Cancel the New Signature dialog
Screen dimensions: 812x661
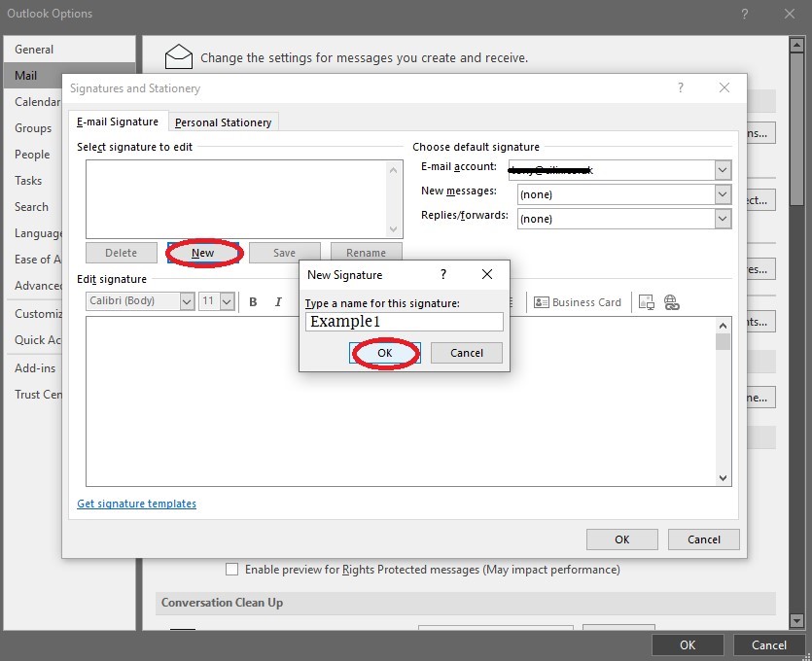466,353
